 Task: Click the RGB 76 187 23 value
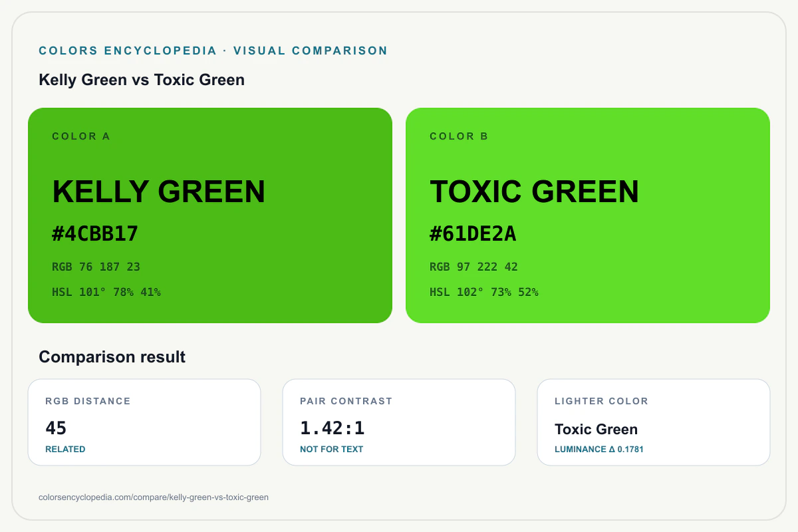(x=96, y=267)
